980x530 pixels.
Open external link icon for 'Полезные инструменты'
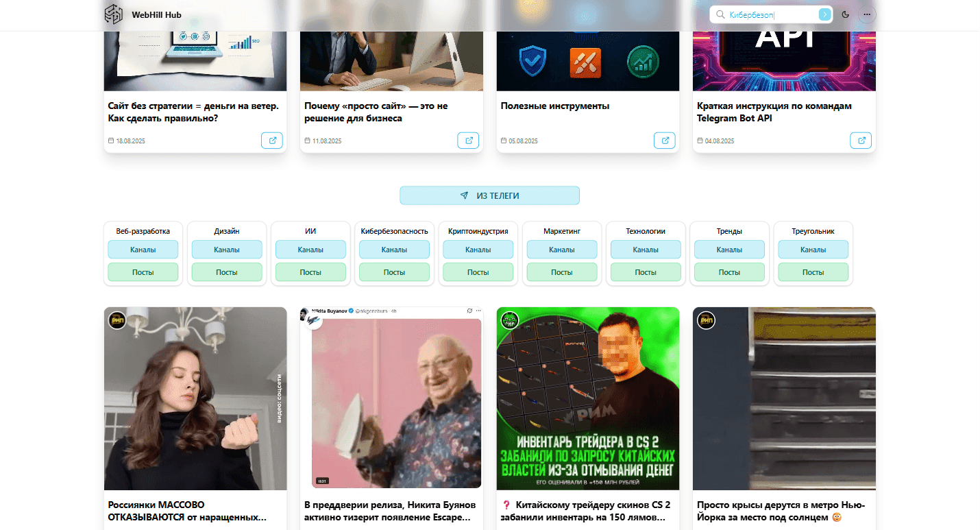[x=665, y=141]
